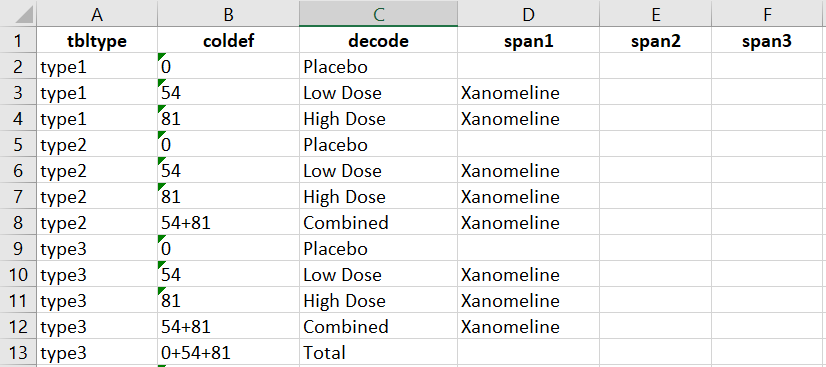
Task: Click Combined cell in row 12
Action: (x=378, y=326)
